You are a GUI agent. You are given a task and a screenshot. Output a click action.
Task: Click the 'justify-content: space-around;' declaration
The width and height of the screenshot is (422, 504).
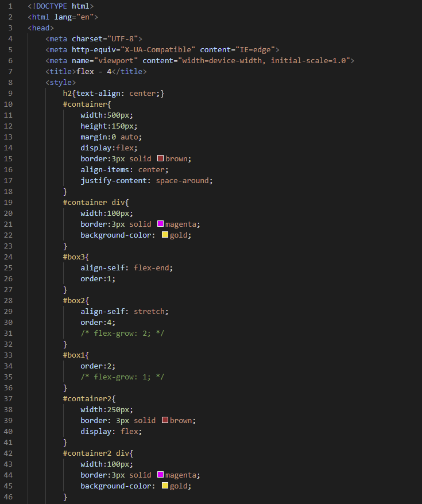pyautogui.click(x=146, y=181)
